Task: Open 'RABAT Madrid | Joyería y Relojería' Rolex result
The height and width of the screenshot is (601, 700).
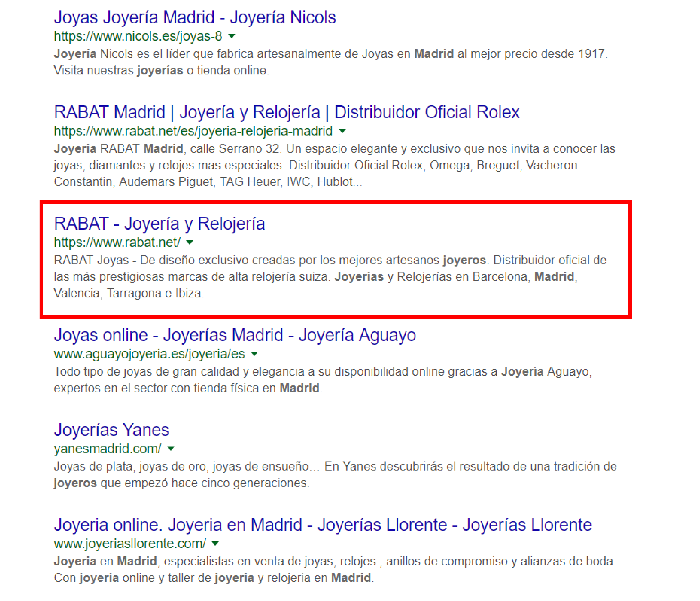Action: [286, 112]
